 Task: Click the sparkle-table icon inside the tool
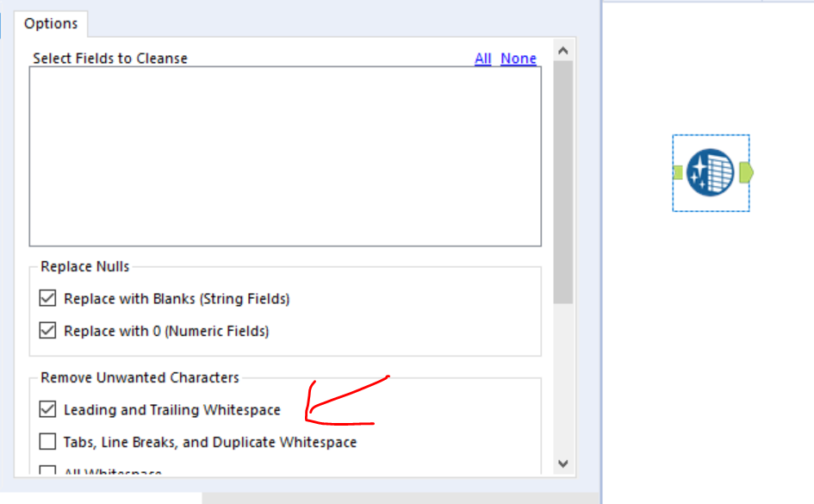pyautogui.click(x=711, y=172)
